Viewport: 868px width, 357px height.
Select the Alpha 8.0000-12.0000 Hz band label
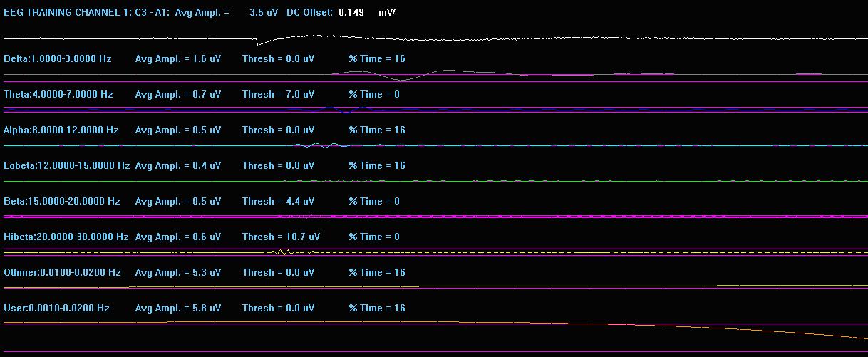click(x=61, y=130)
